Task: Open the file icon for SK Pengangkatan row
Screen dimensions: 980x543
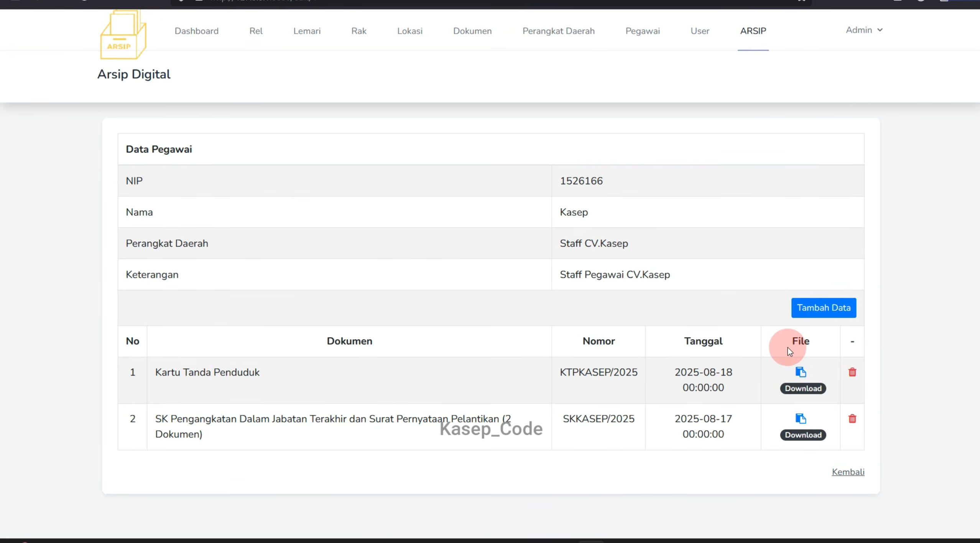Action: point(801,418)
